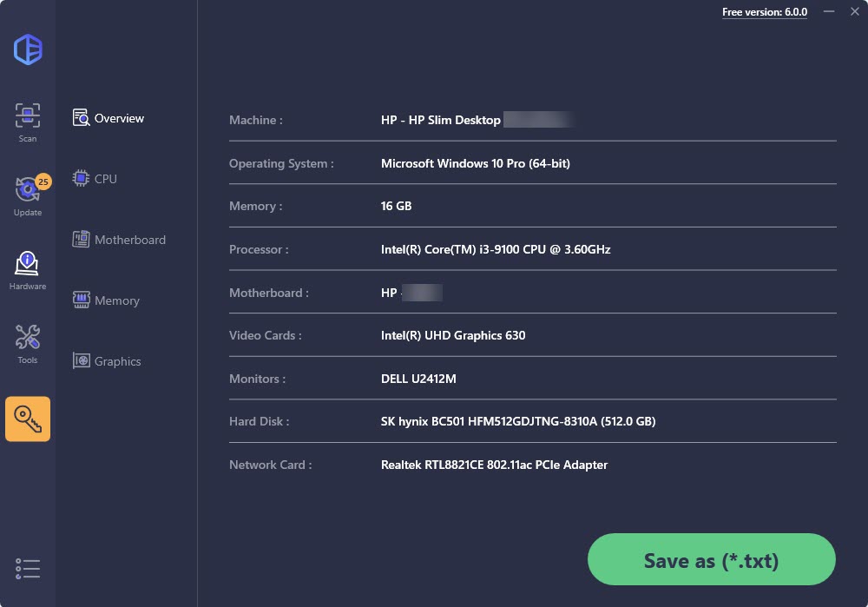868x607 pixels.
Task: Select the Hardware sidebar icon
Action: coord(27,270)
